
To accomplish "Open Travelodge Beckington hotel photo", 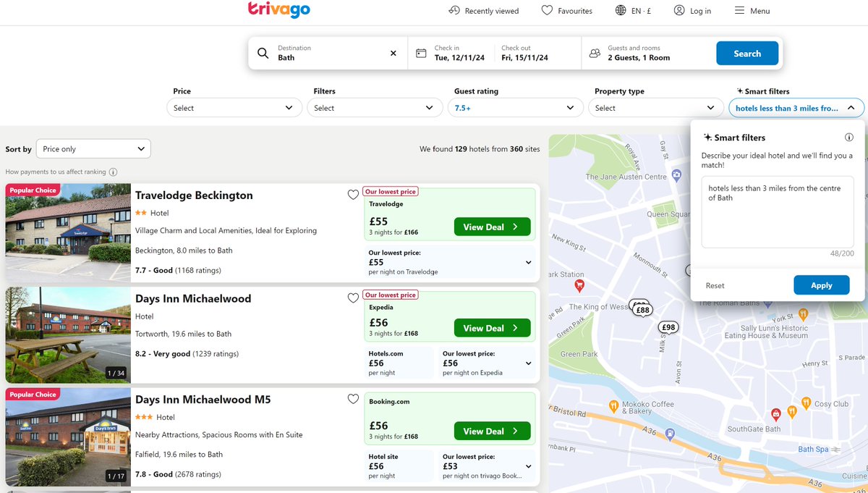I will click(68, 233).
